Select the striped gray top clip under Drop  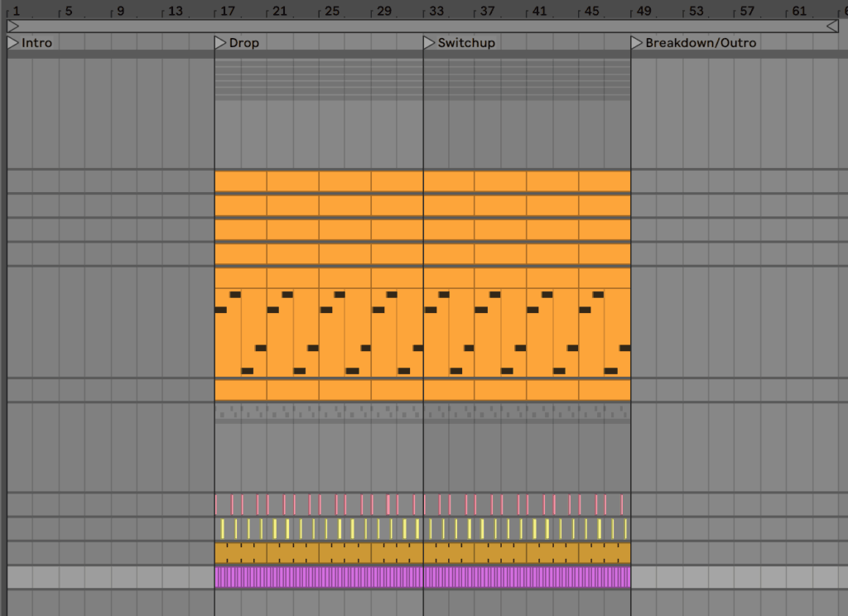(319, 79)
